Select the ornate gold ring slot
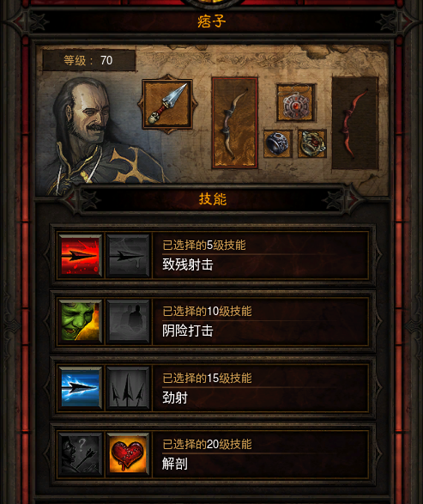 (312, 143)
